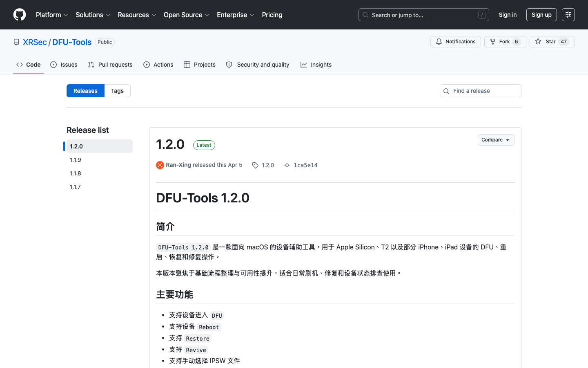This screenshot has width=588, height=368.
Task: Click the Reboot code snippet
Action: 209,327
